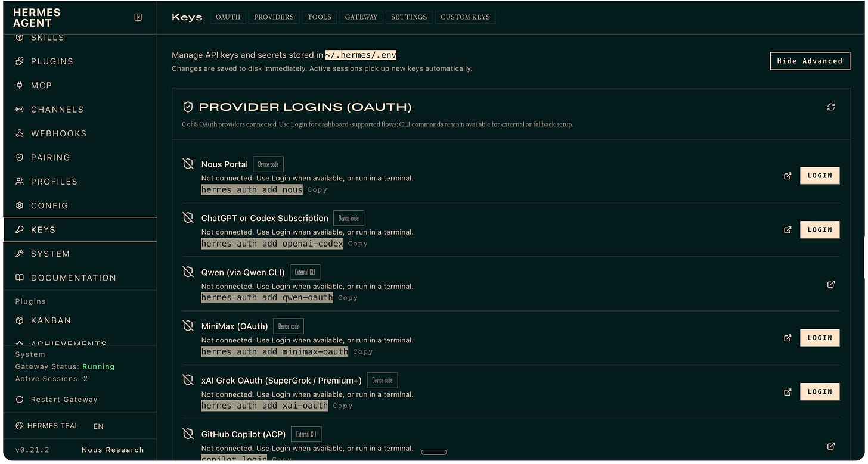Click the Config gear icon
The height and width of the screenshot is (464, 868).
coord(20,205)
